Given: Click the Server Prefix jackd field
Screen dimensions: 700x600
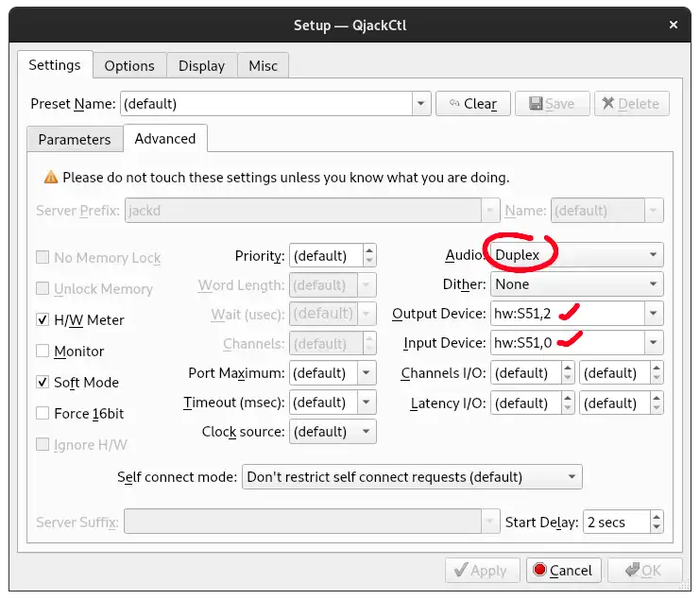Looking at the screenshot, I should click(303, 211).
